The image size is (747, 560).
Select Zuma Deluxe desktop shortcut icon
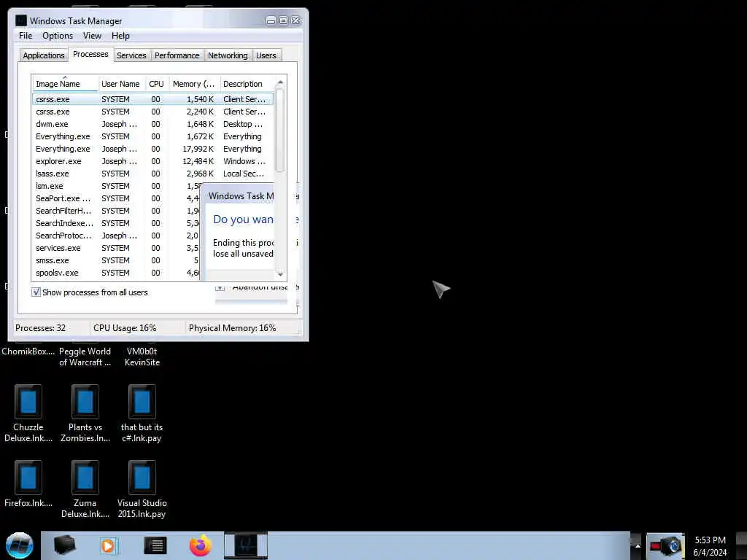tap(85, 477)
